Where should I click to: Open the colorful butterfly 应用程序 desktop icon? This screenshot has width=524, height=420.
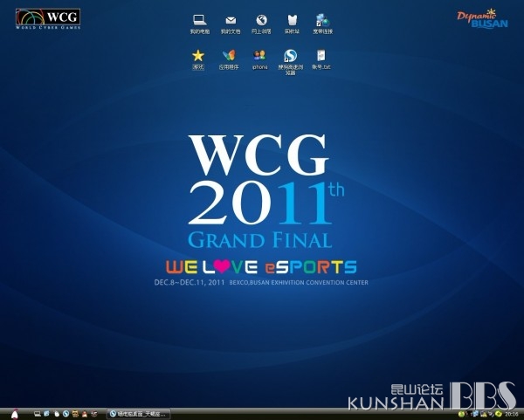click(229, 60)
